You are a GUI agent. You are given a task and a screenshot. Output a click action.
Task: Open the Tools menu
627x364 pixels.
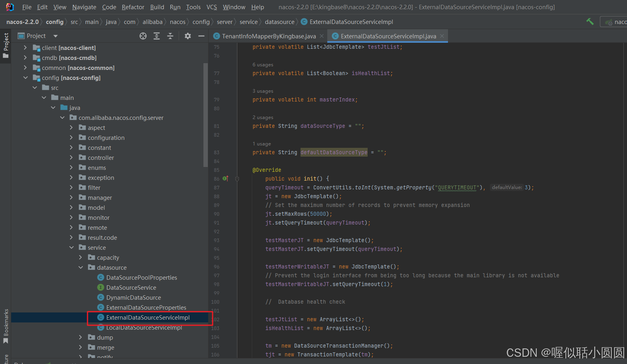193,7
